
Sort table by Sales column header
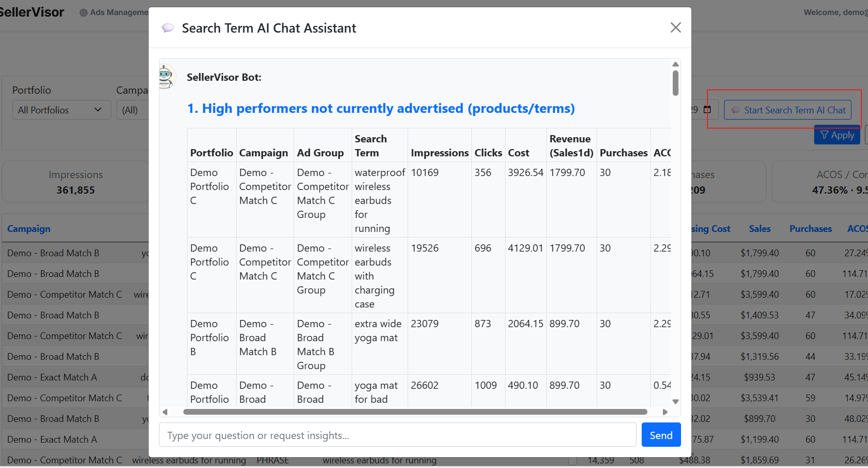click(x=759, y=229)
